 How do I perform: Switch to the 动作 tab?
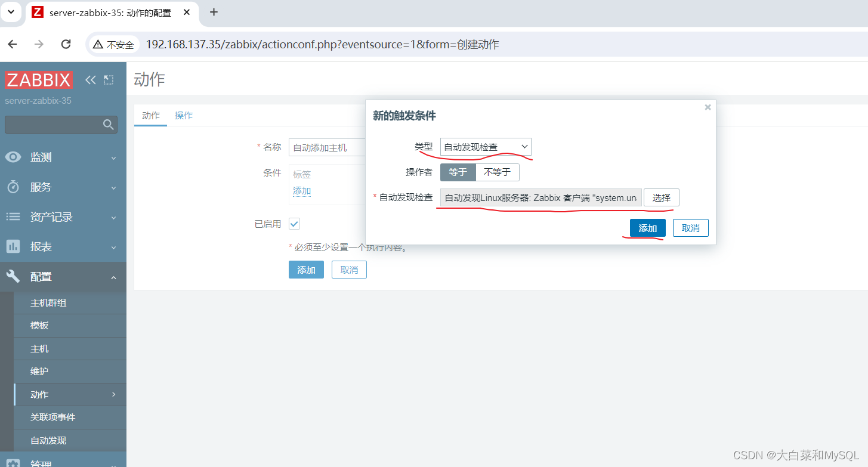coord(151,116)
